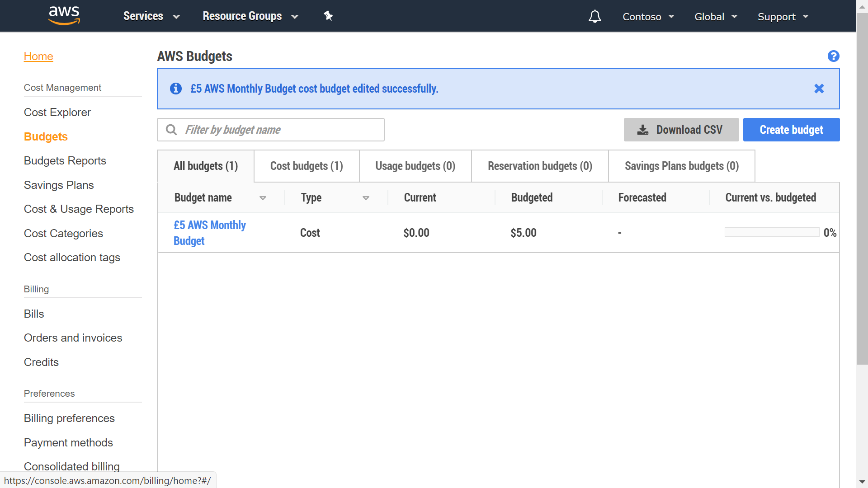Click the scrollbar down arrow

pos(862,482)
